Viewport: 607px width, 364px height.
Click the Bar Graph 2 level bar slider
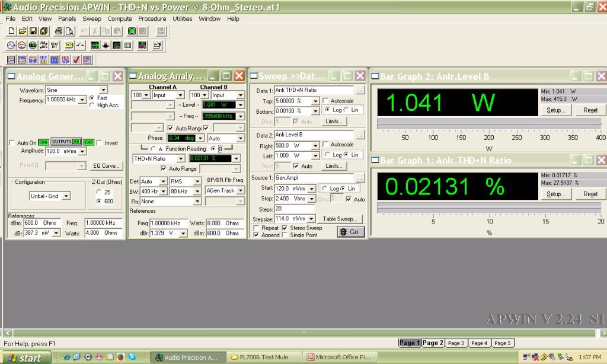489,124
